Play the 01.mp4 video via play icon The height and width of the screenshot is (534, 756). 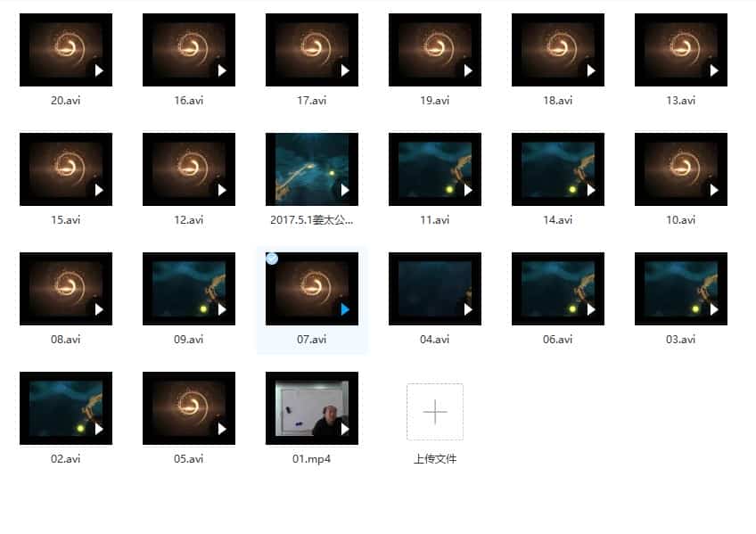pyautogui.click(x=345, y=429)
